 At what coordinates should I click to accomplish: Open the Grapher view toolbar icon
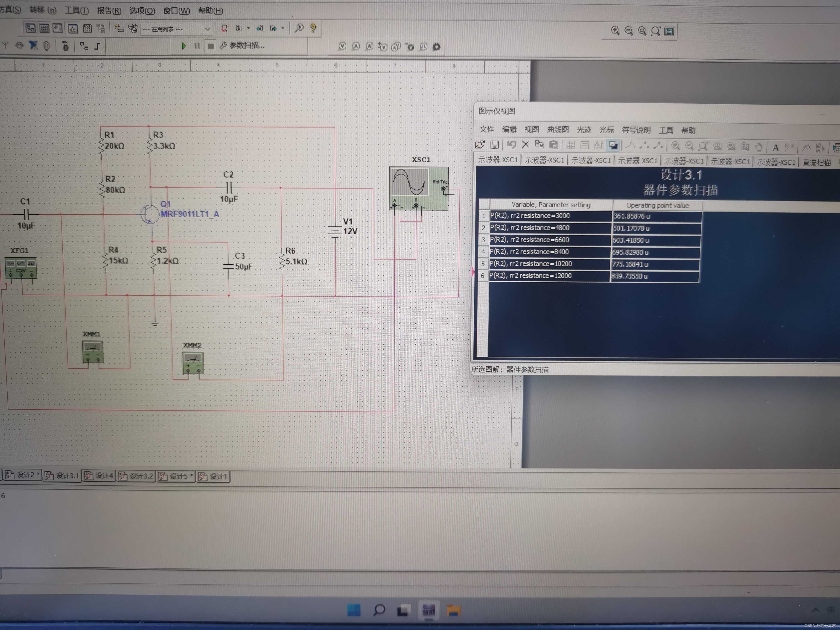click(x=73, y=29)
